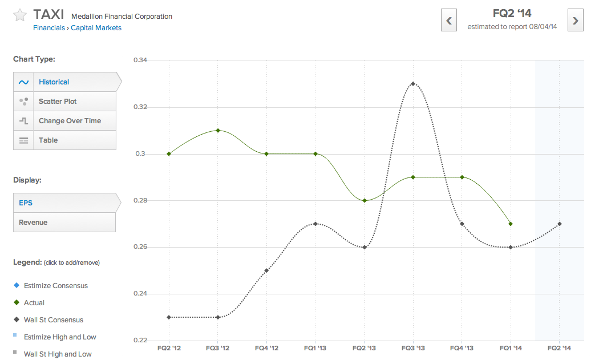
Task: Show Wall St High and Low range
Action: coord(57,354)
